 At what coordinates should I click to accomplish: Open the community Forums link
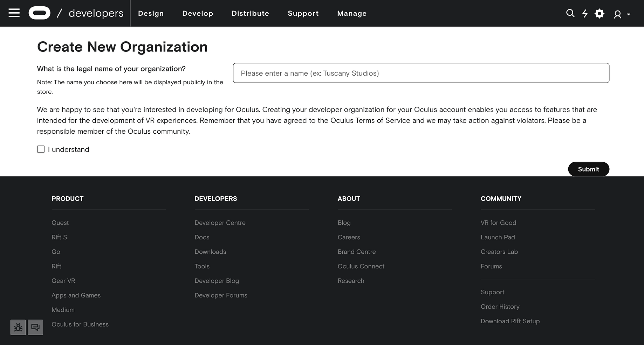(491, 266)
